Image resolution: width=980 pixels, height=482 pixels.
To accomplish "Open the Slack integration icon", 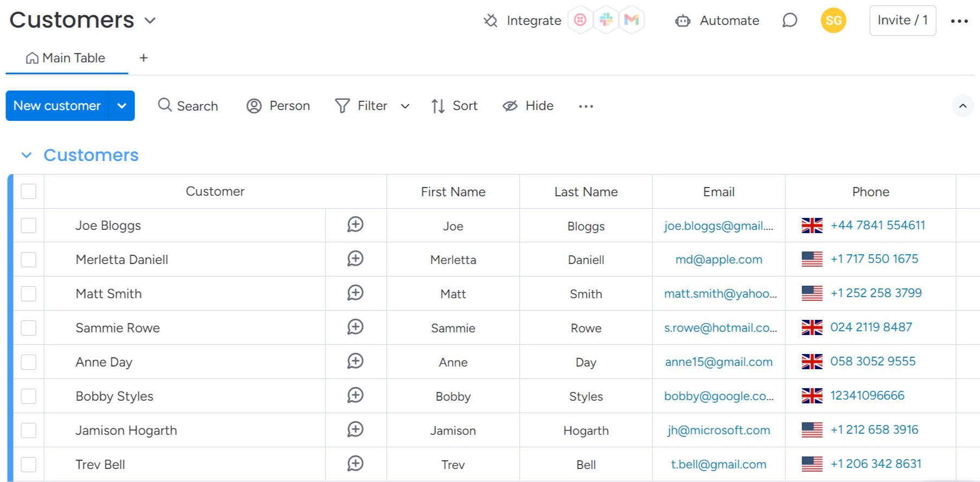I will point(606,21).
